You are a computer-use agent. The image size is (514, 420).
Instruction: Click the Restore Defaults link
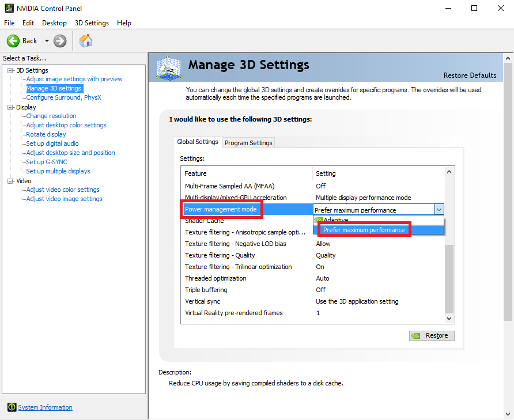click(x=470, y=75)
